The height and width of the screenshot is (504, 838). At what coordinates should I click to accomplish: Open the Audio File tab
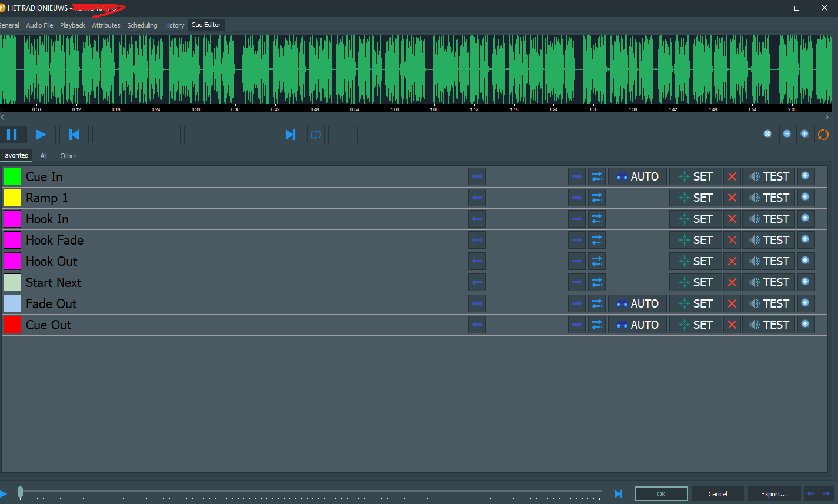[39, 25]
